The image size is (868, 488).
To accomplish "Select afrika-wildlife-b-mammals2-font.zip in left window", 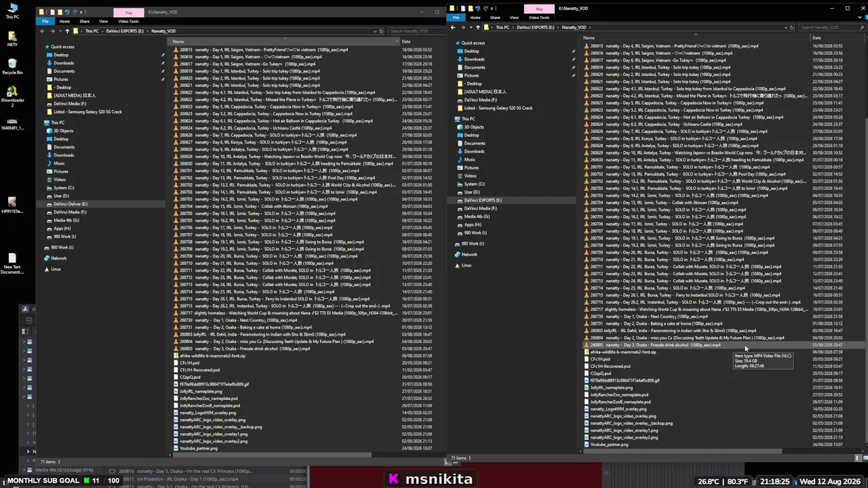I will (212, 356).
